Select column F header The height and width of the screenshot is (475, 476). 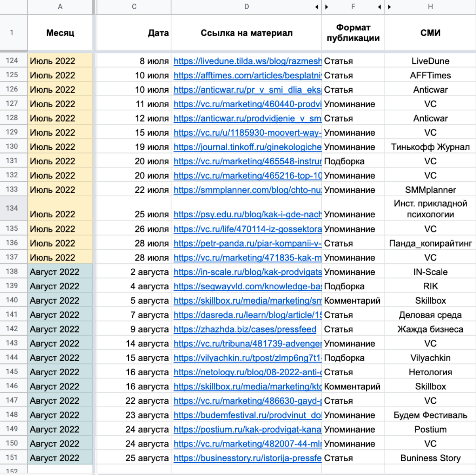pos(353,7)
